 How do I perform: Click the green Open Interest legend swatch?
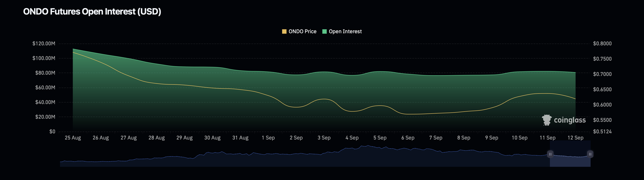click(x=324, y=31)
